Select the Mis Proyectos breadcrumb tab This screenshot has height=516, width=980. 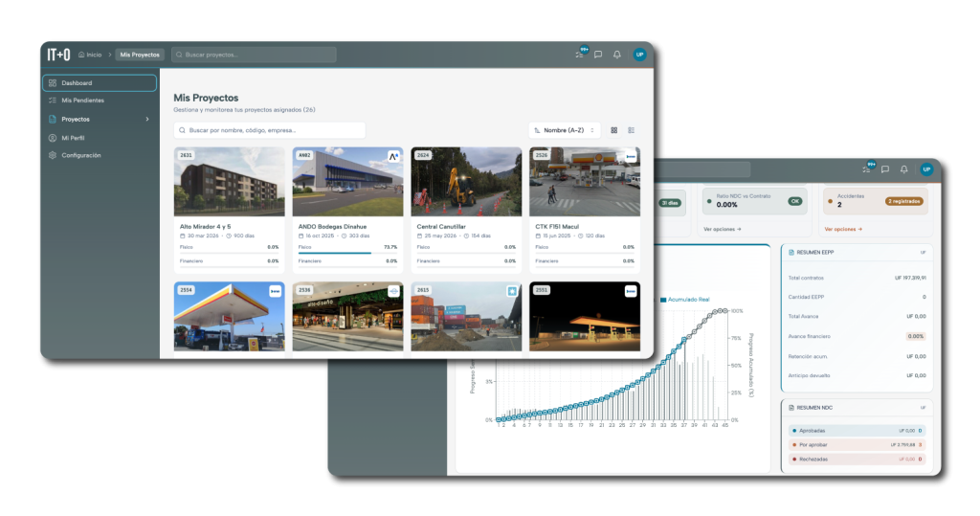coord(140,55)
